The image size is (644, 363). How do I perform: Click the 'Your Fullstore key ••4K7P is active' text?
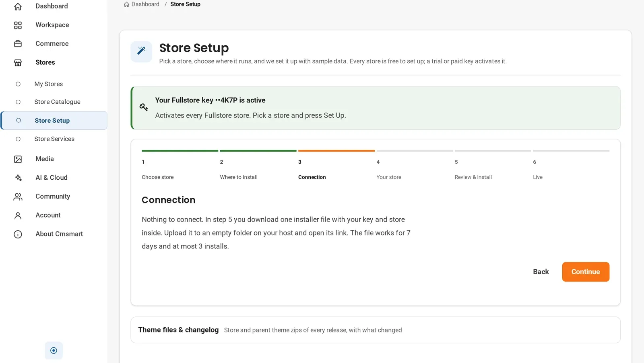pos(210,100)
